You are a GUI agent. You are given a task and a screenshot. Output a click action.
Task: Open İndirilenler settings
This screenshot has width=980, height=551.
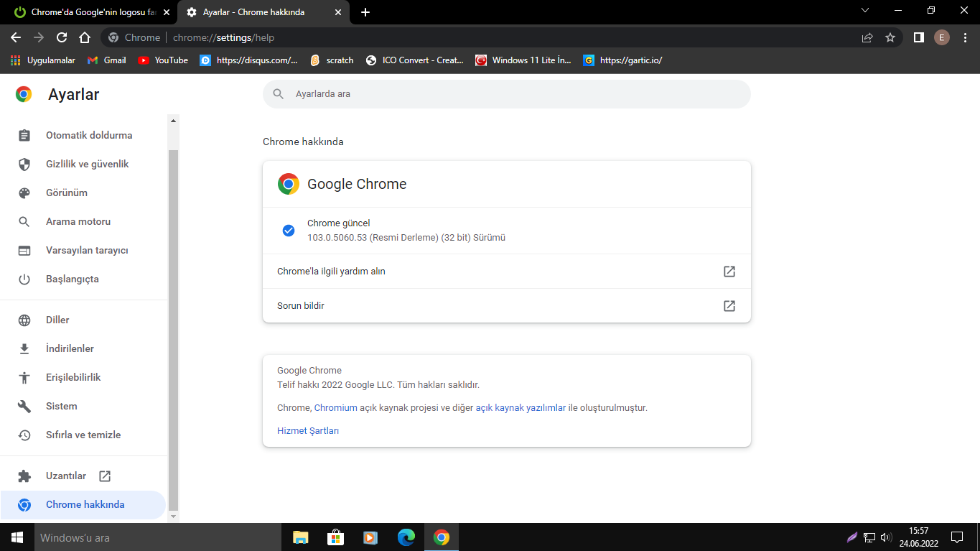pyautogui.click(x=83, y=348)
